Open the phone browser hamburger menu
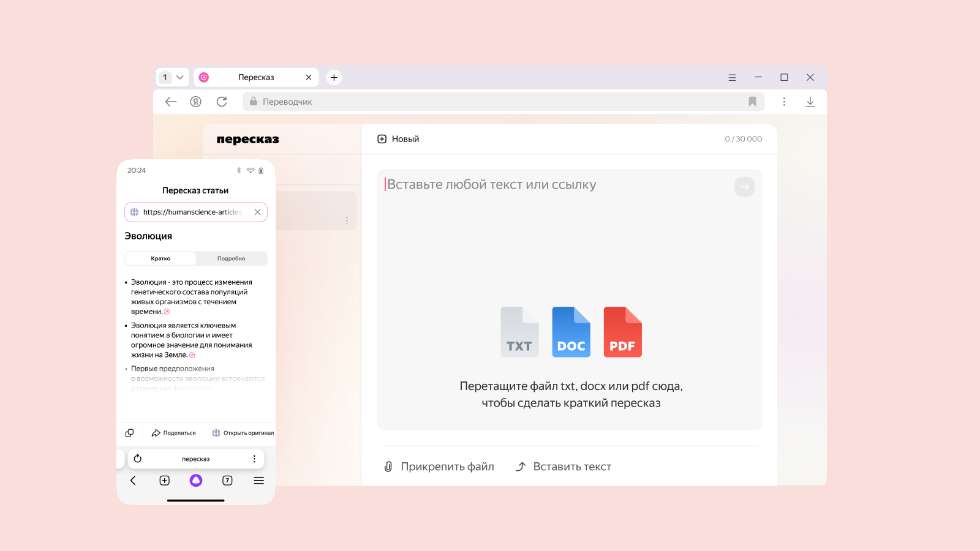 click(259, 481)
